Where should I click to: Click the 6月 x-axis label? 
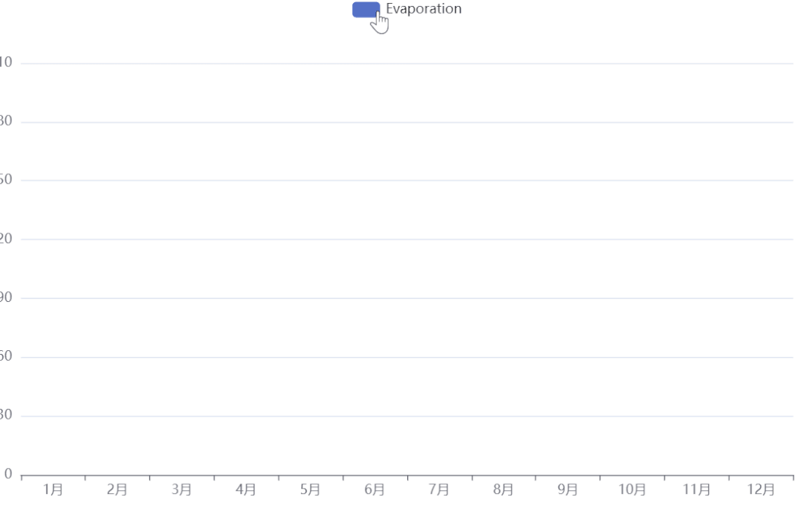(375, 489)
